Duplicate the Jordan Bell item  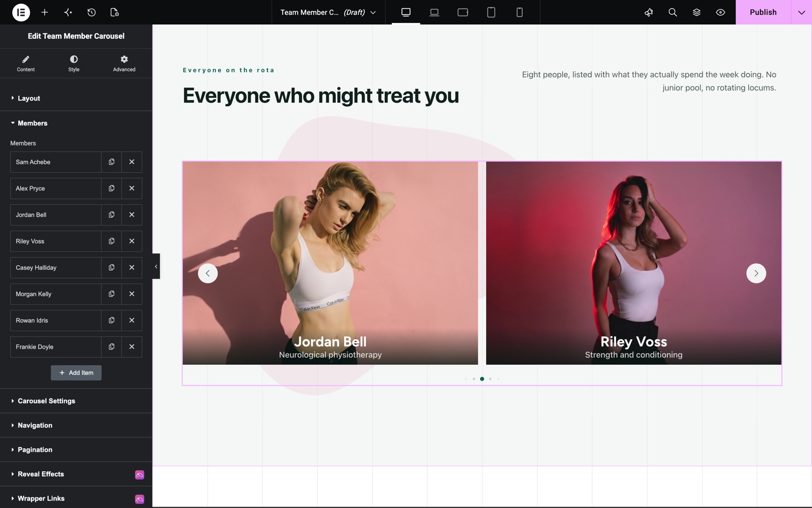click(112, 215)
